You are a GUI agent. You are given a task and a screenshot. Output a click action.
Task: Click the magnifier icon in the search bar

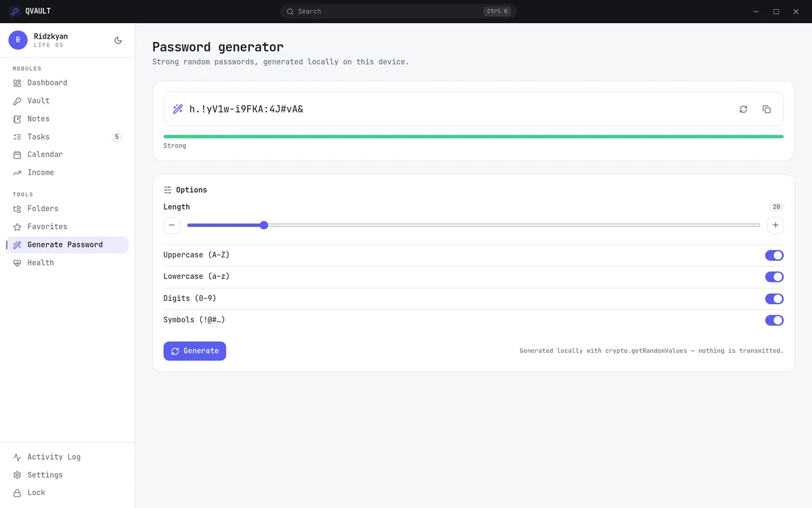[x=290, y=12]
